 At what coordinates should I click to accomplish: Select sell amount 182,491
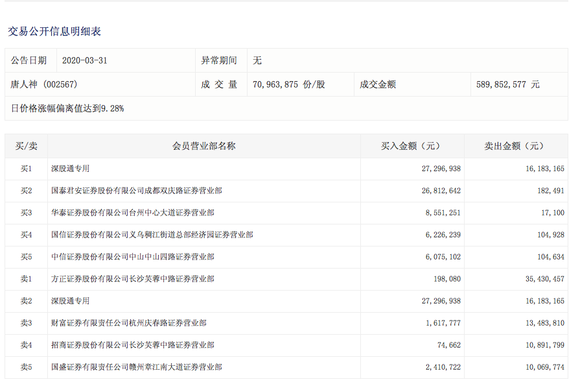[x=551, y=191]
